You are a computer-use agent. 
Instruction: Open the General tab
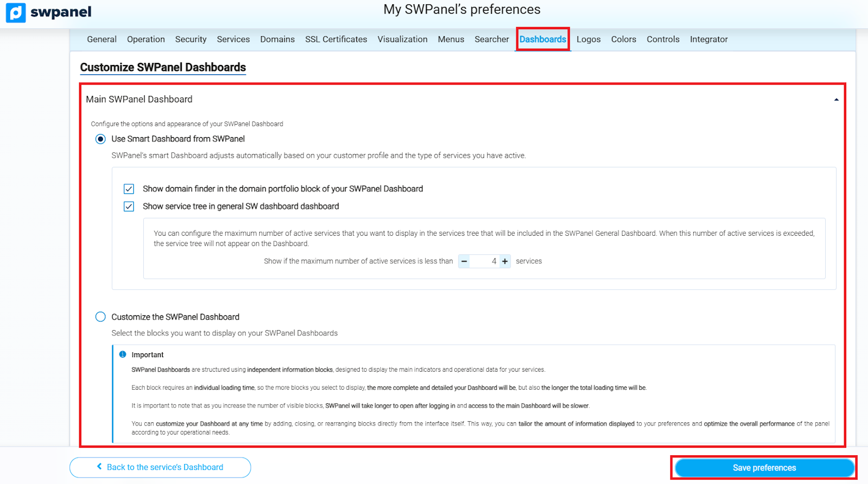(101, 40)
